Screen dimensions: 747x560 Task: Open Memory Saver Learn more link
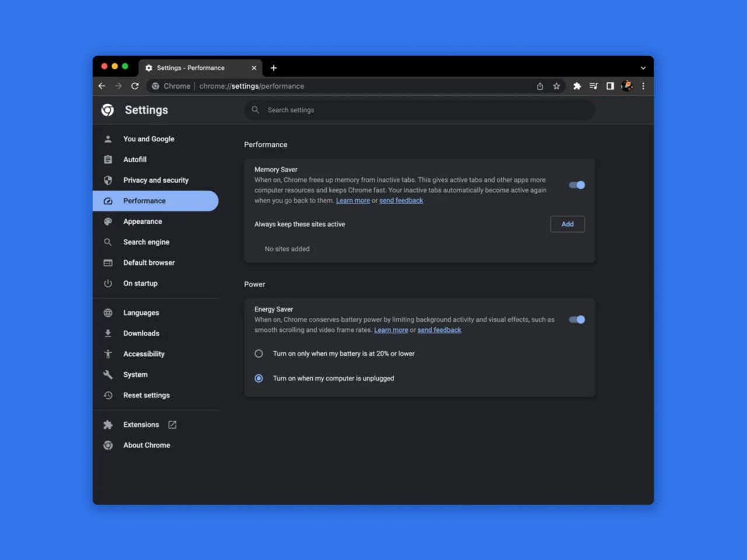352,201
